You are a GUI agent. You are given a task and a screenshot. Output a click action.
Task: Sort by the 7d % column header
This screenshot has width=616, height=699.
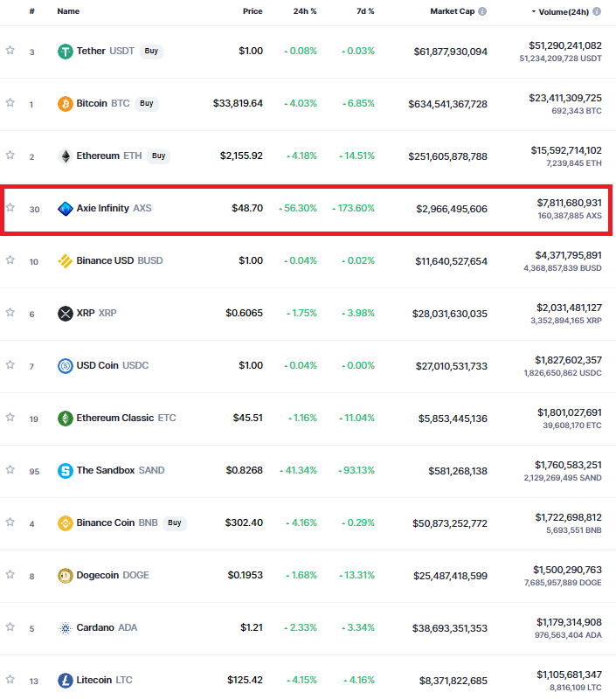365,11
